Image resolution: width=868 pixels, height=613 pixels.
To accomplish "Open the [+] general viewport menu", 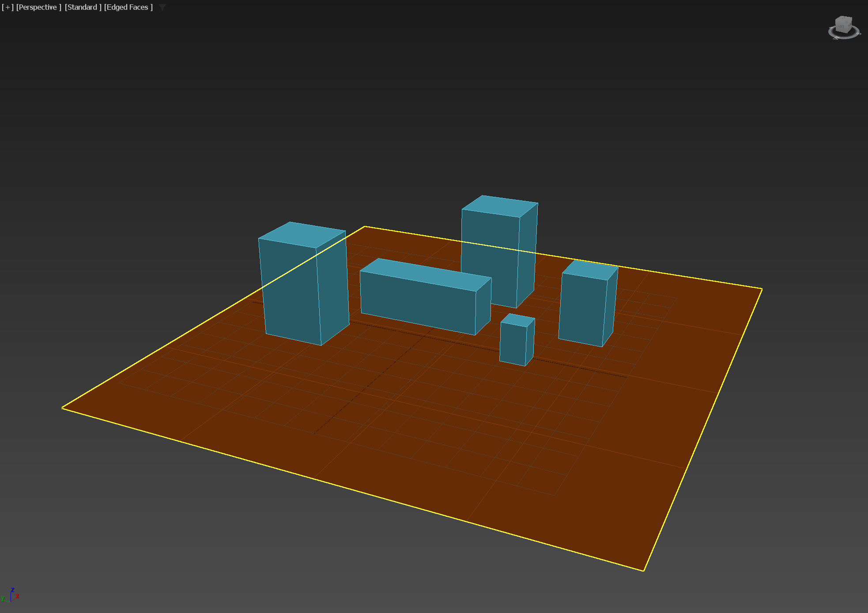I will [8, 8].
